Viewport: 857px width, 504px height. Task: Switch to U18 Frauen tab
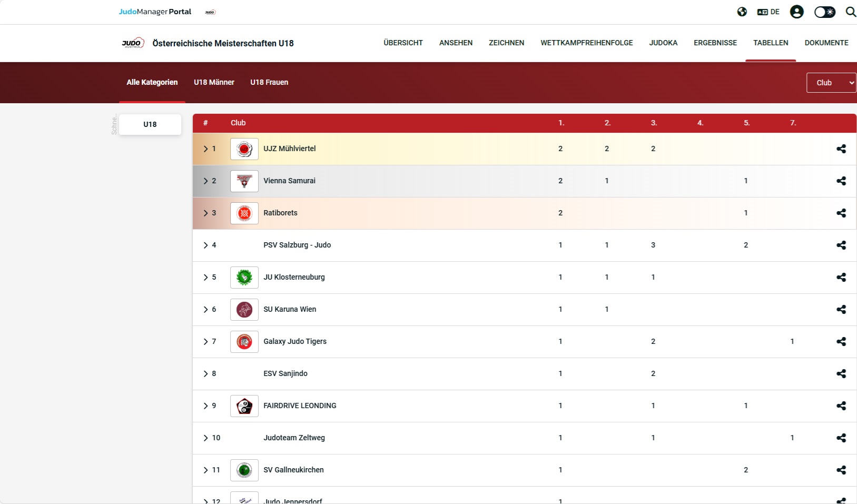coord(269,82)
